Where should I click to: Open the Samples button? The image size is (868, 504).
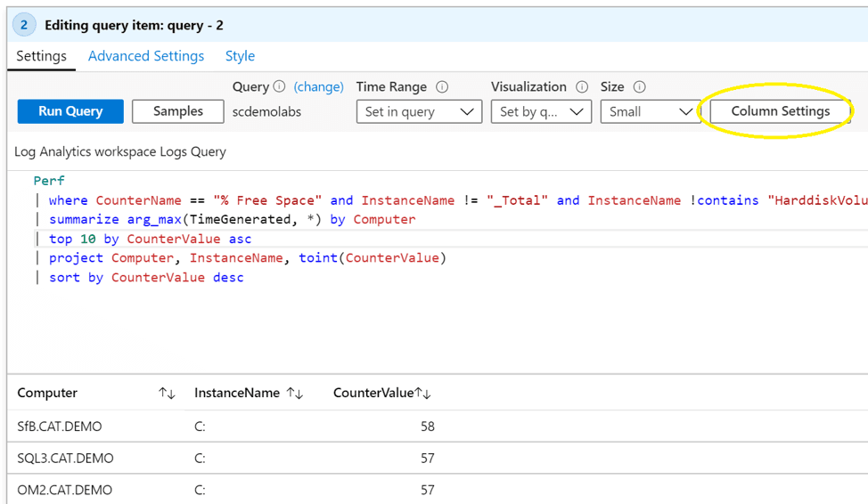pos(177,111)
